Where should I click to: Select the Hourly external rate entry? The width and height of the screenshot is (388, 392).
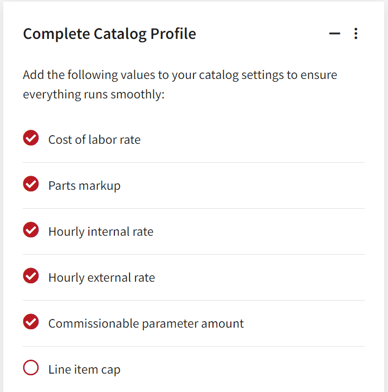click(102, 278)
